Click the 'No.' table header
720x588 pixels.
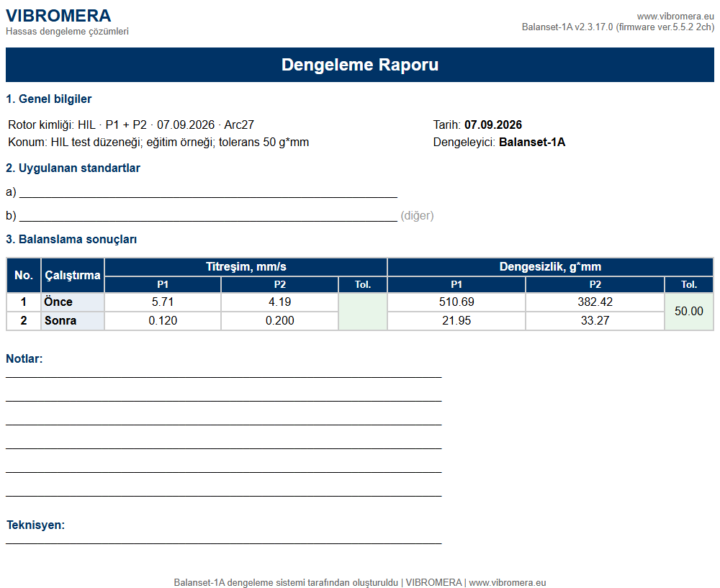coord(24,276)
